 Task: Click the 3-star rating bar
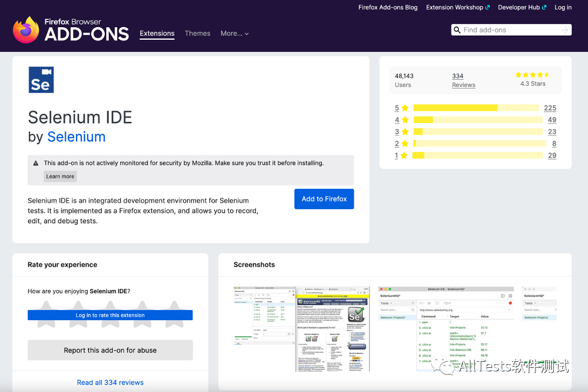tap(478, 131)
